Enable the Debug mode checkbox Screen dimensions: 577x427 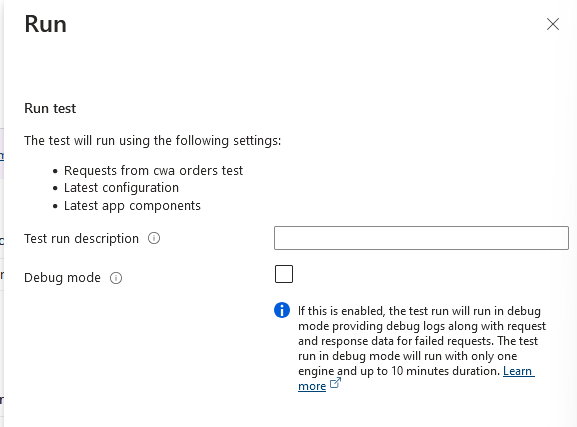coord(284,274)
